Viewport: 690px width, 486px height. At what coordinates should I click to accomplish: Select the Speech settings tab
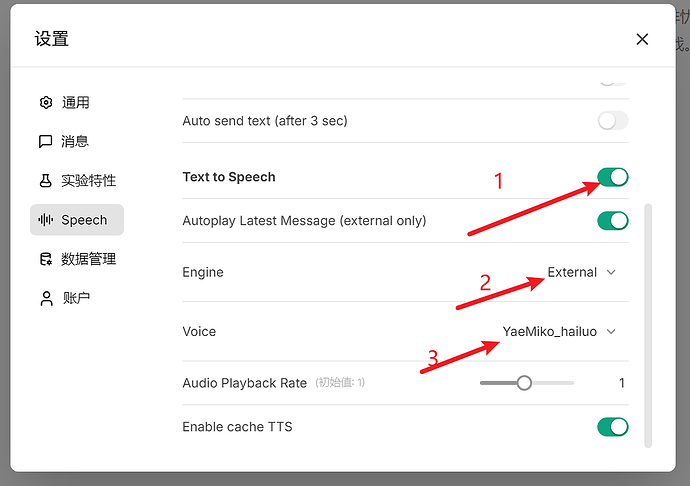[x=77, y=220]
